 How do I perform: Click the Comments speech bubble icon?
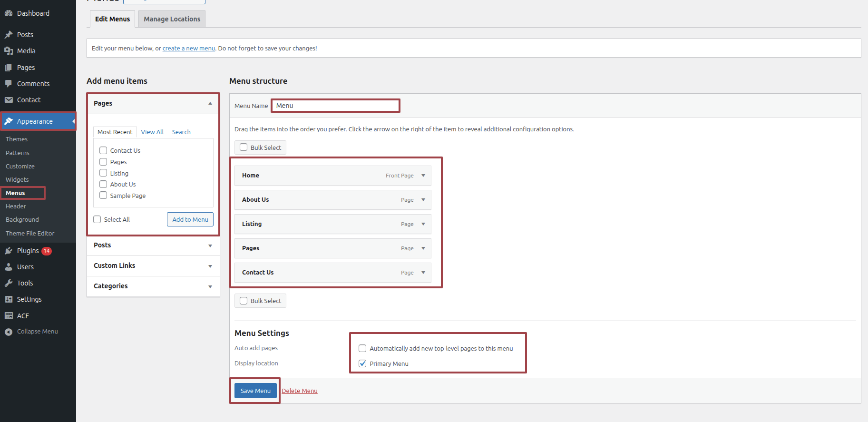pos(9,84)
